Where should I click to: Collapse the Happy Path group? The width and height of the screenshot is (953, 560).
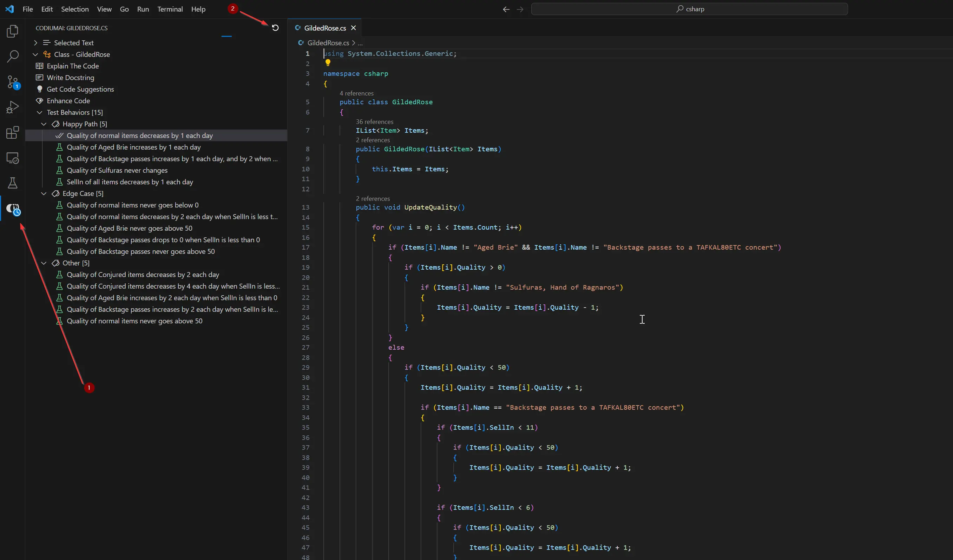[44, 124]
